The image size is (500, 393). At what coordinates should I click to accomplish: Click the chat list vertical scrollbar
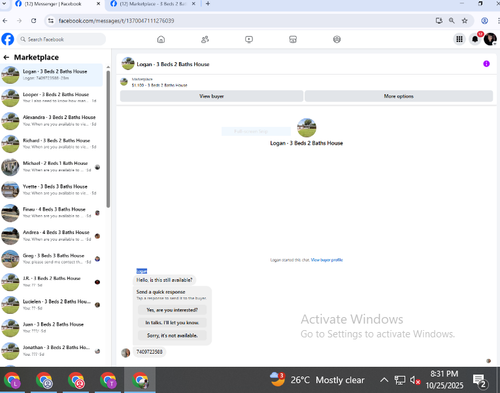click(108, 138)
